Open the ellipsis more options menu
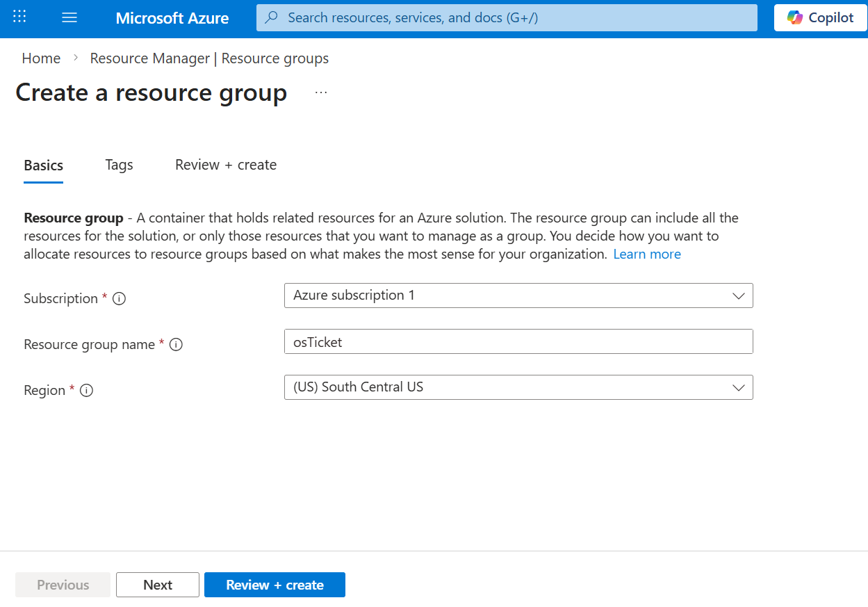Viewport: 868px width, 607px height. point(320,92)
